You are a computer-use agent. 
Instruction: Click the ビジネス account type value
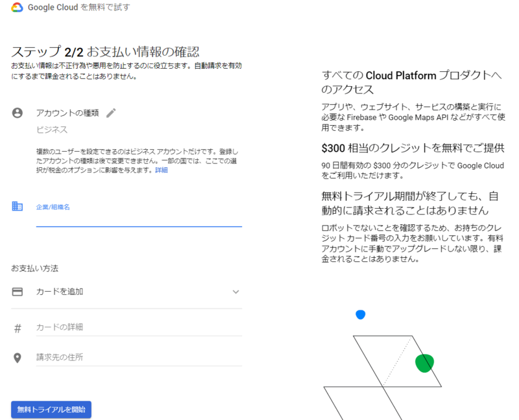pos(52,130)
